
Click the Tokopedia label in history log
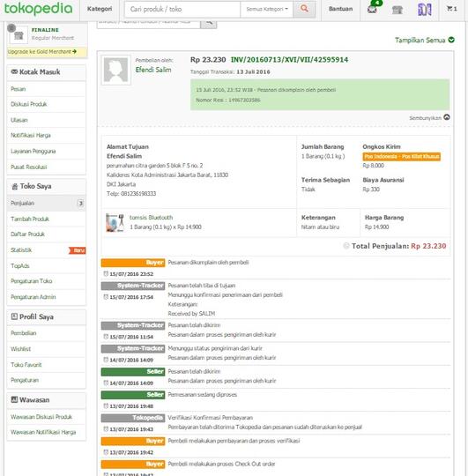coord(133,418)
